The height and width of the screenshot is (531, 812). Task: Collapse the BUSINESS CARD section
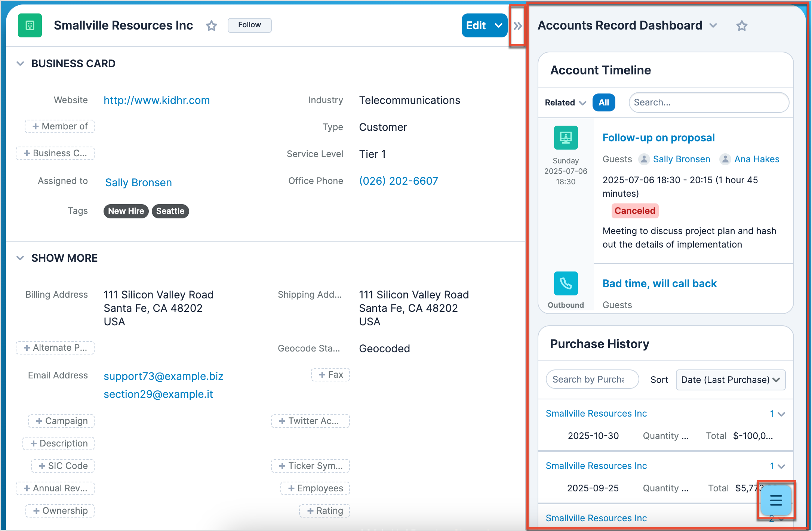coord(20,63)
